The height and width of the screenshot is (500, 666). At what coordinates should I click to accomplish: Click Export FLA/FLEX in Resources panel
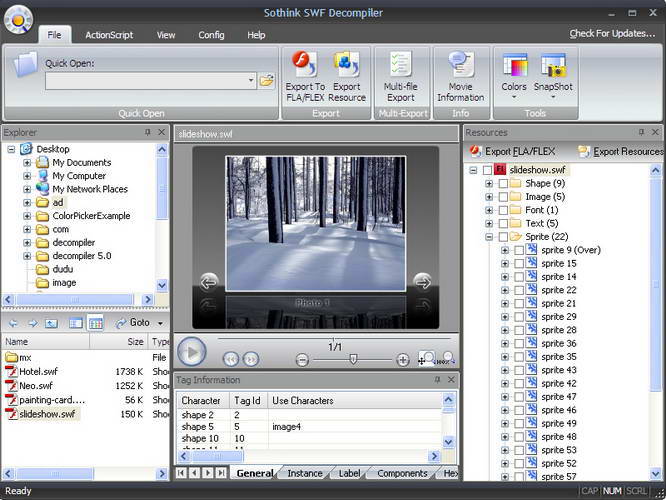click(513, 151)
